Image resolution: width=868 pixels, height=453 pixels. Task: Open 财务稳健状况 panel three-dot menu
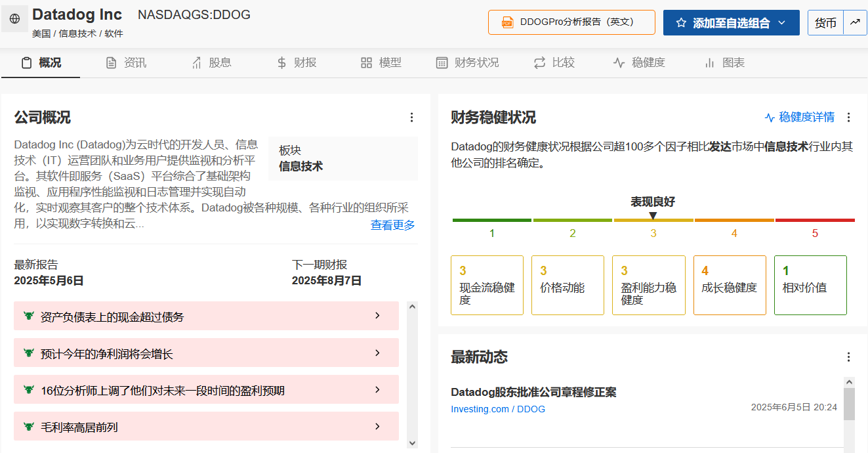(x=848, y=118)
